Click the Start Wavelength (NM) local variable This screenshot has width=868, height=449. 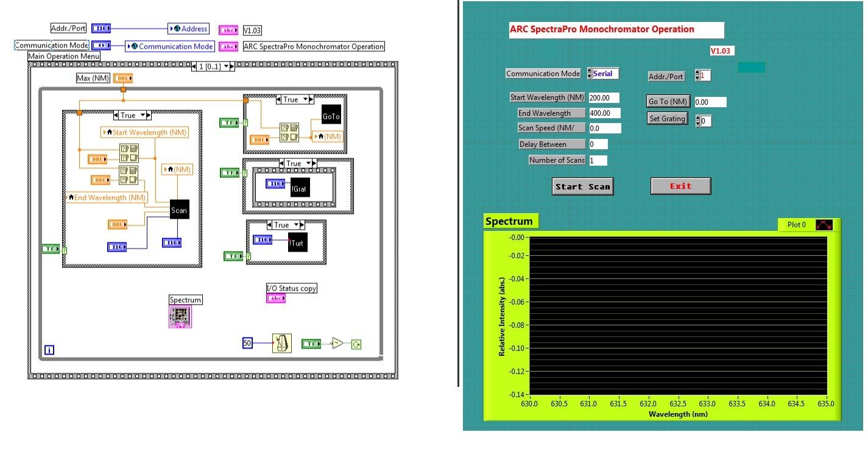pos(145,132)
